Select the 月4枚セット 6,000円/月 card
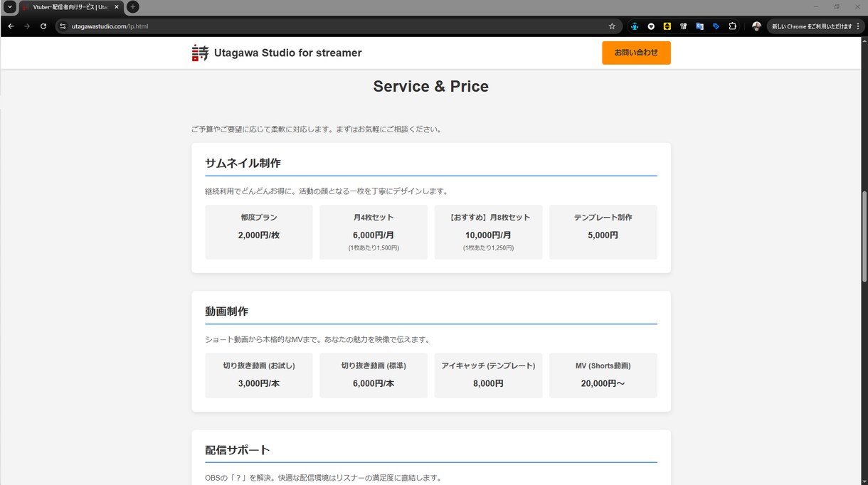This screenshot has width=868, height=485. [x=374, y=232]
